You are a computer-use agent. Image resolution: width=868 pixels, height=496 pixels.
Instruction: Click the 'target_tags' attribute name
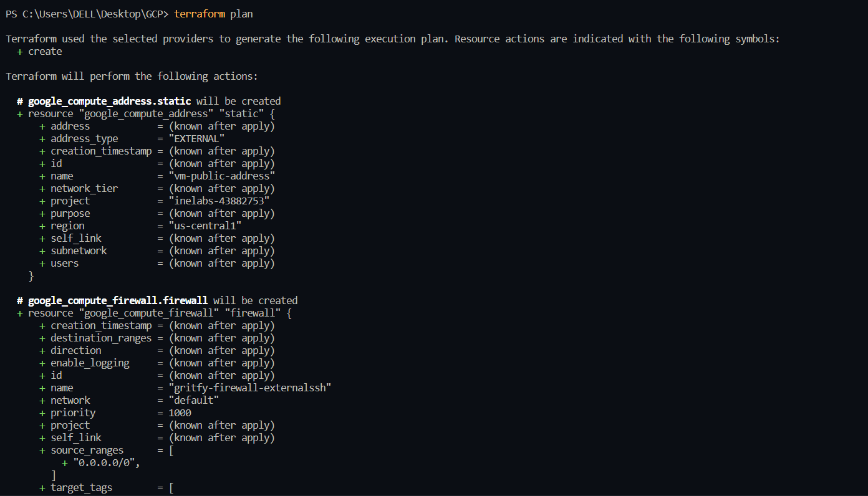[x=82, y=487]
